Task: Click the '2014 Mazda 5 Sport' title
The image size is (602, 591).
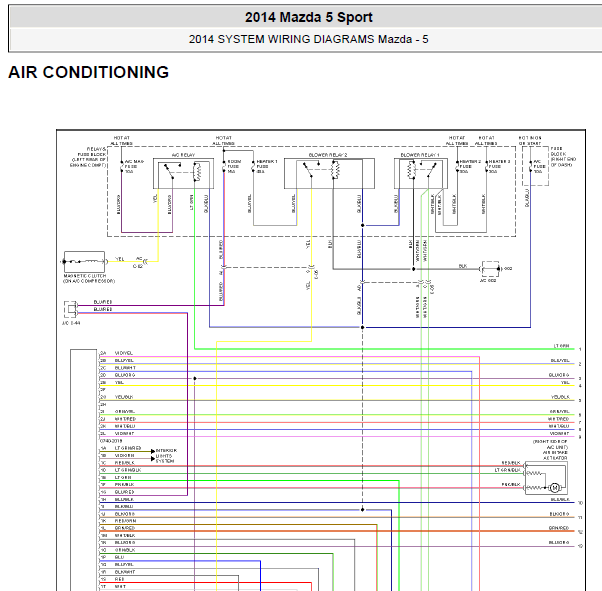Action: pyautogui.click(x=309, y=17)
